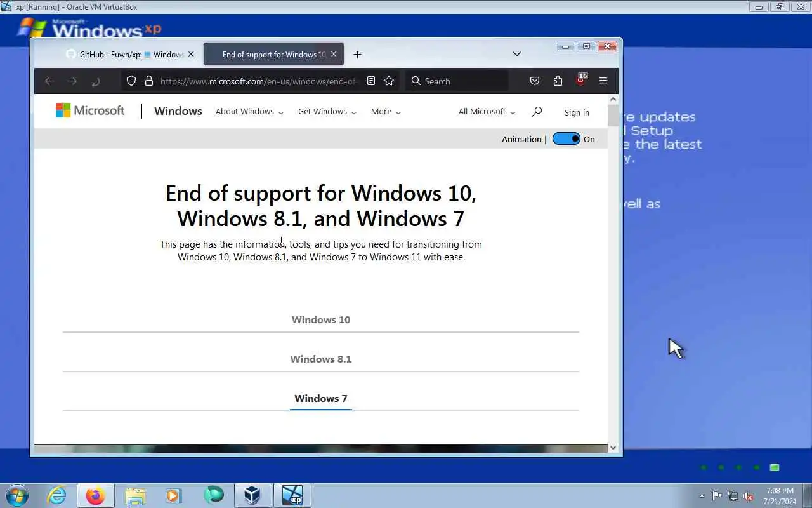Image resolution: width=812 pixels, height=508 pixels.
Task: Open the list all tabs chevron
Action: (517, 54)
